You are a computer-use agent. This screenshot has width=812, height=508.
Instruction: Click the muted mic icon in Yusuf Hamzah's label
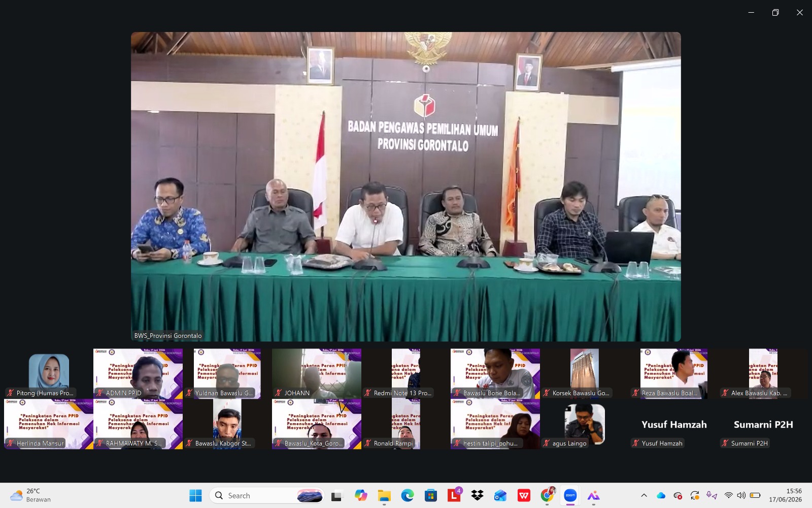(x=635, y=443)
